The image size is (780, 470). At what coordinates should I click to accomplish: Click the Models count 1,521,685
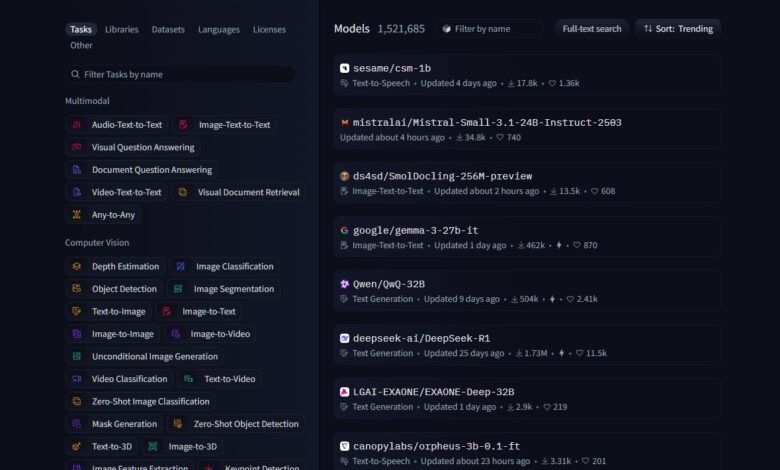pyautogui.click(x=401, y=29)
